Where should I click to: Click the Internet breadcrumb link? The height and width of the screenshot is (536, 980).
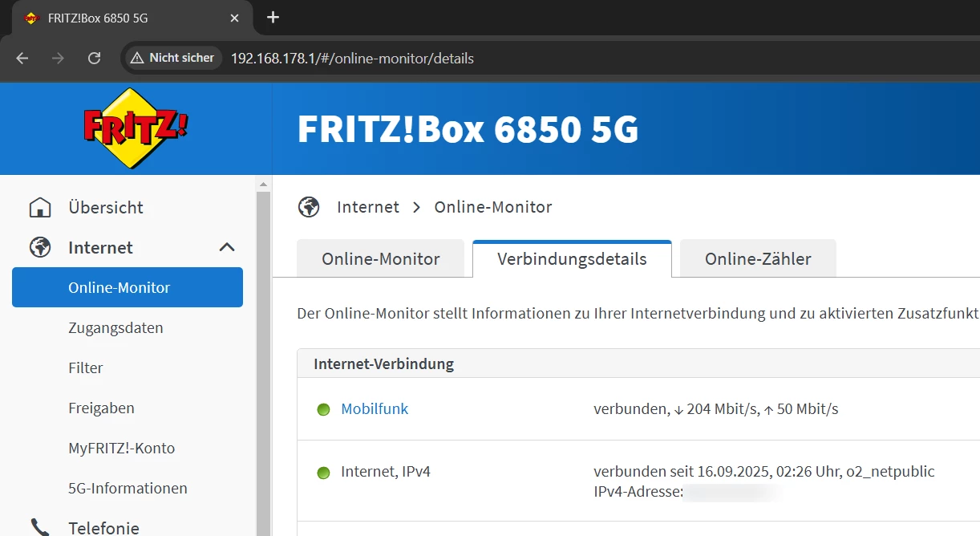coord(368,207)
